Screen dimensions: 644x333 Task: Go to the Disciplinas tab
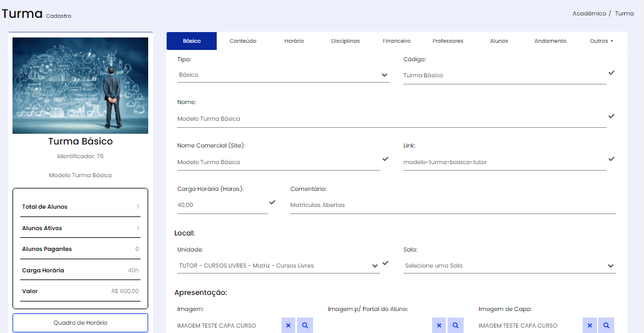[x=345, y=41]
